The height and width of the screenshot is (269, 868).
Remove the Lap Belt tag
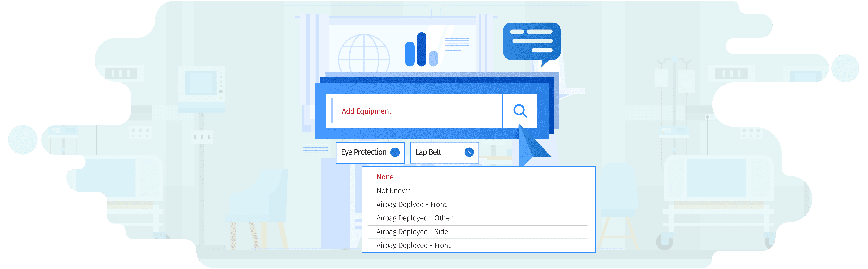[x=469, y=153]
